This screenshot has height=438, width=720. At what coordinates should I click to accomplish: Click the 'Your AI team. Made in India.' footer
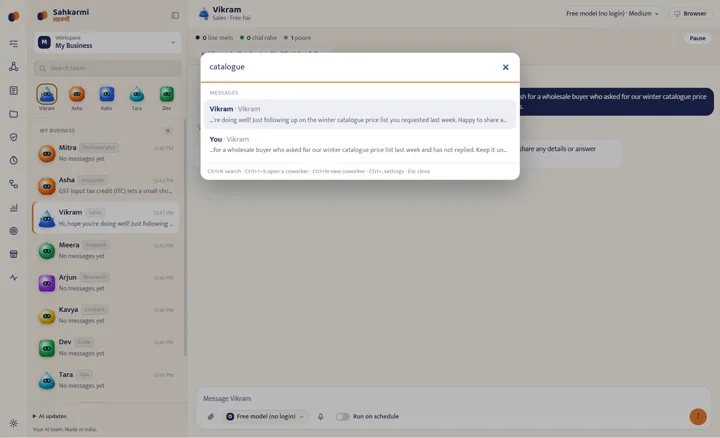point(65,430)
